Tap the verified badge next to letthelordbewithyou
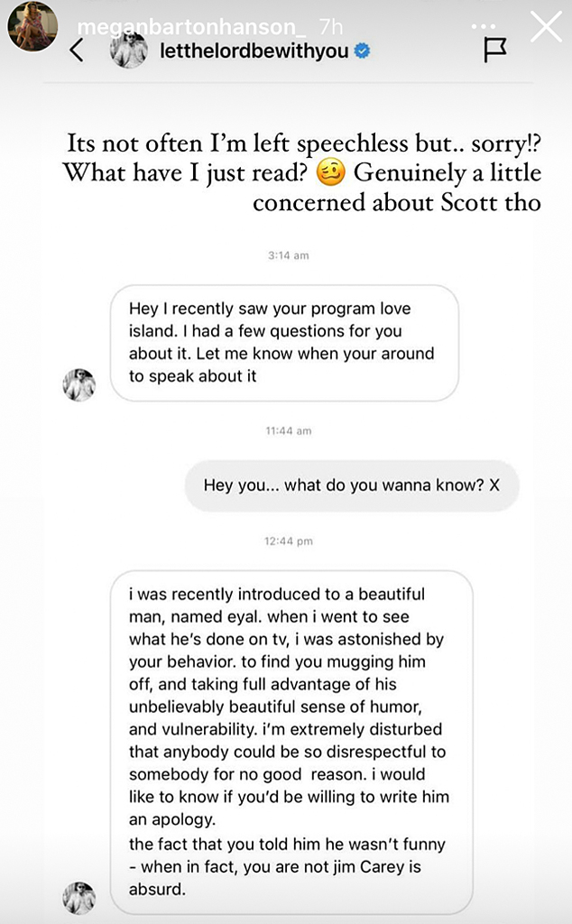Viewport: 572px width, 924px height. [x=362, y=52]
